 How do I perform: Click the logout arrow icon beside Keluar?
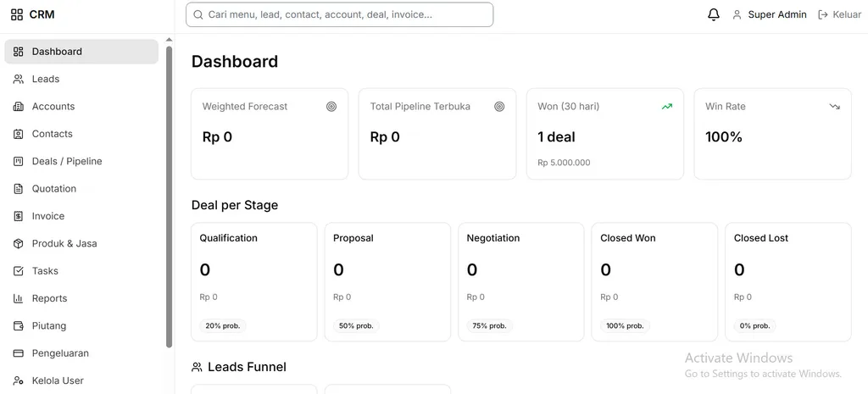[822, 15]
